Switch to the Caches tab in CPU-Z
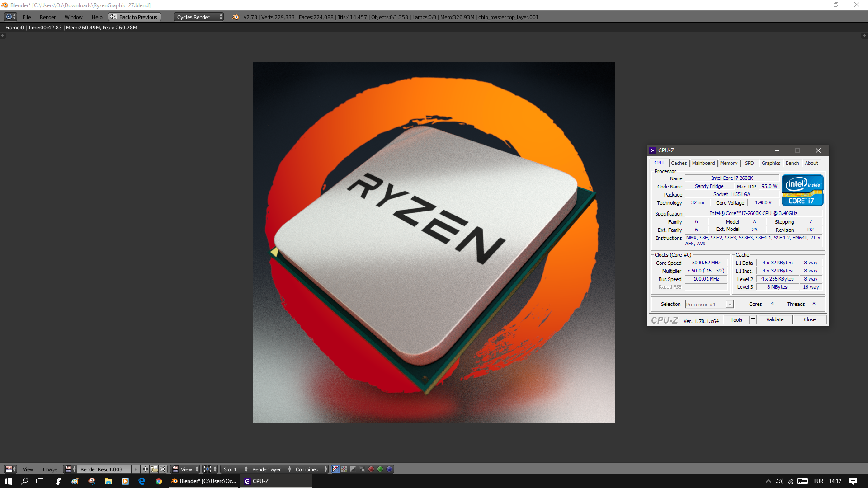The image size is (868, 488). (679, 163)
